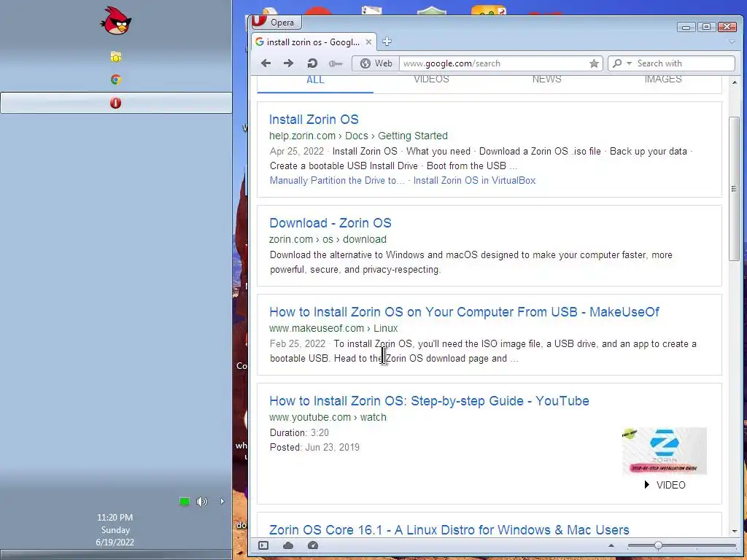
Task: Bookmark page with the star icon
Action: pos(594,63)
